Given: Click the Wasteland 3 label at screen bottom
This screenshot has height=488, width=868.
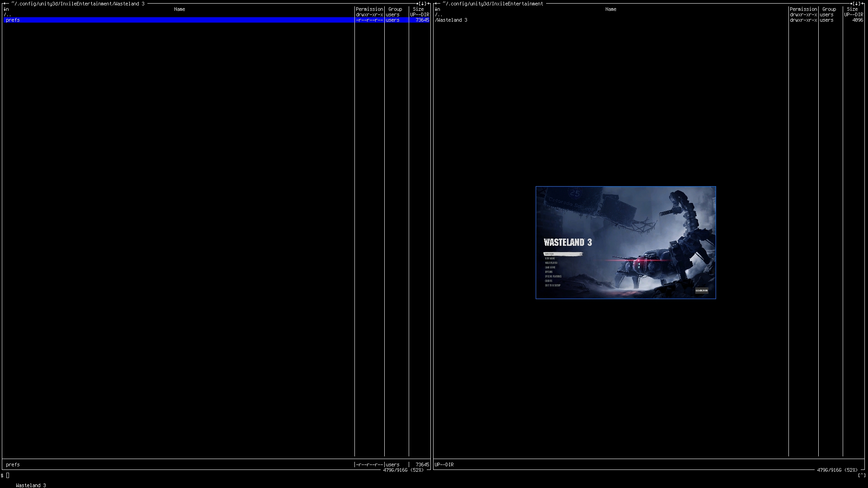Looking at the screenshot, I should coord(31,485).
